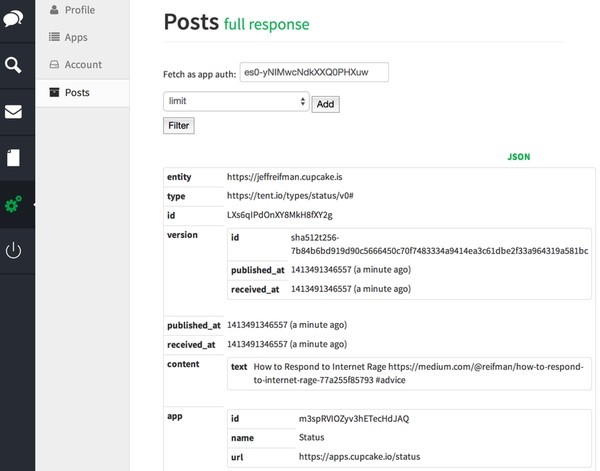Click the Filter button

click(179, 126)
